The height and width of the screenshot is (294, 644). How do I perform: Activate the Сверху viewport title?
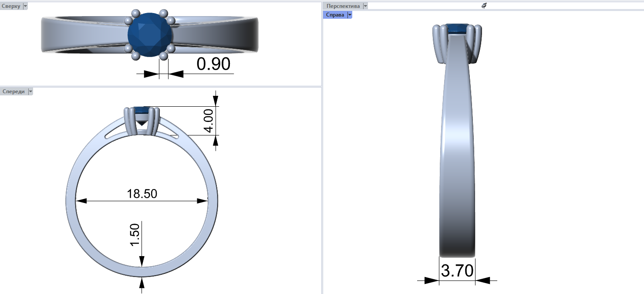[11, 6]
